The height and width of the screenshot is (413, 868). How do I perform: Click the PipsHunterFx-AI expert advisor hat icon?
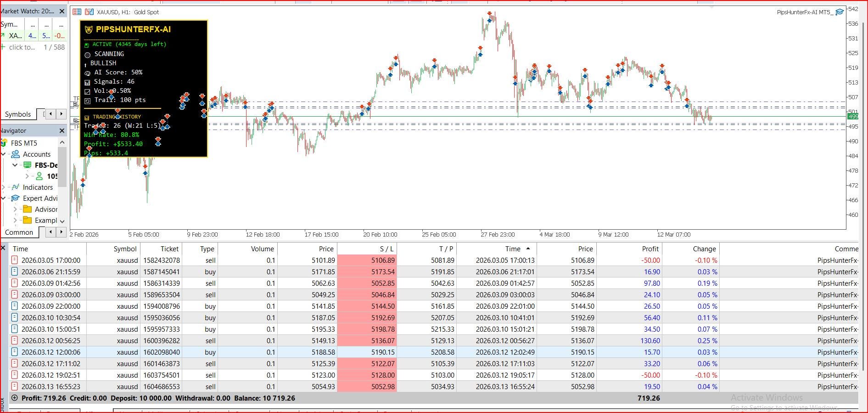[840, 12]
